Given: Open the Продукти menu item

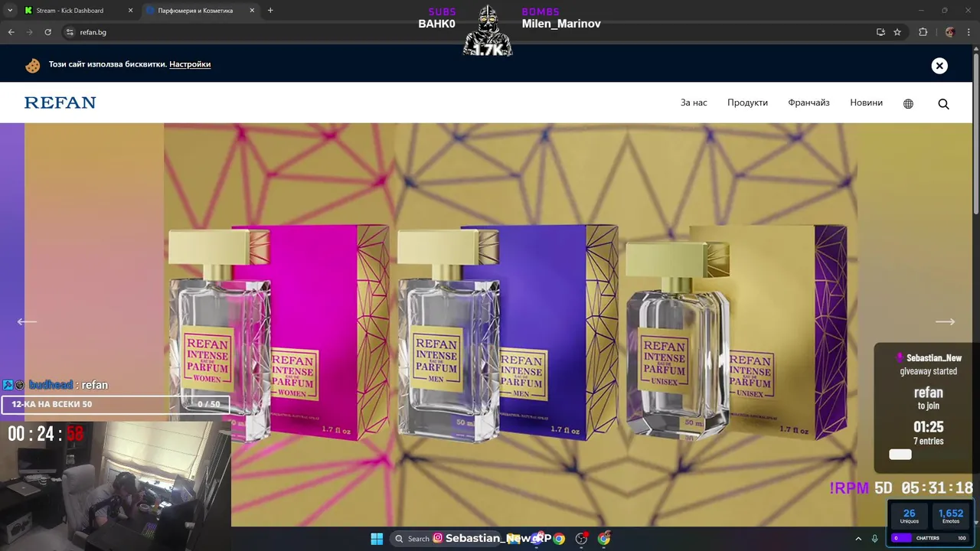Looking at the screenshot, I should (747, 103).
